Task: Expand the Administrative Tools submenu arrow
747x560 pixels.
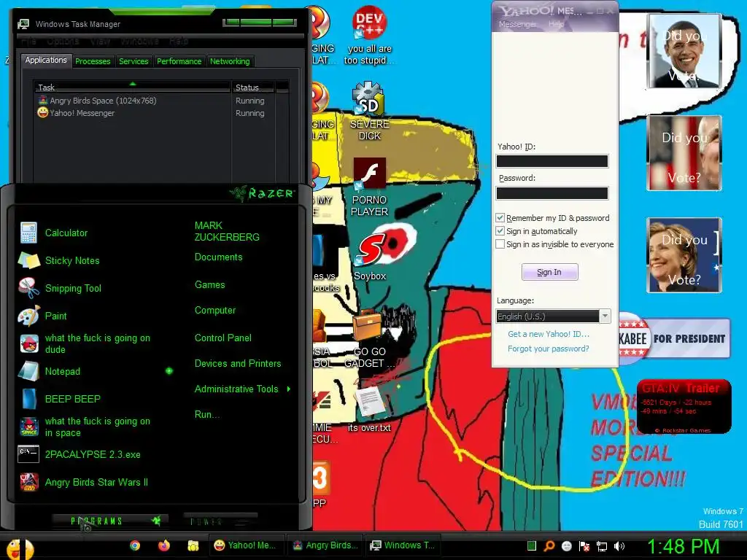Action: pos(289,389)
